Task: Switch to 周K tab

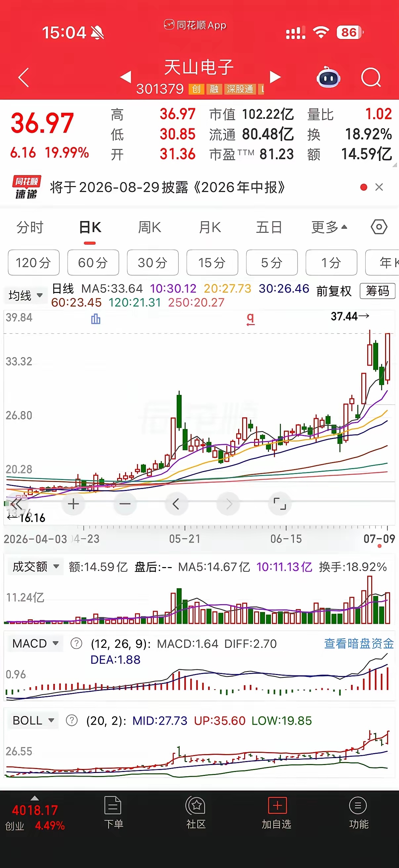Action: 150,227
